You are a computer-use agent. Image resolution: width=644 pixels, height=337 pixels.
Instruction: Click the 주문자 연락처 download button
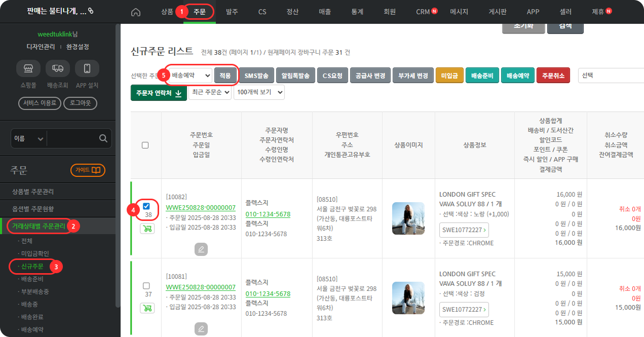[159, 93]
